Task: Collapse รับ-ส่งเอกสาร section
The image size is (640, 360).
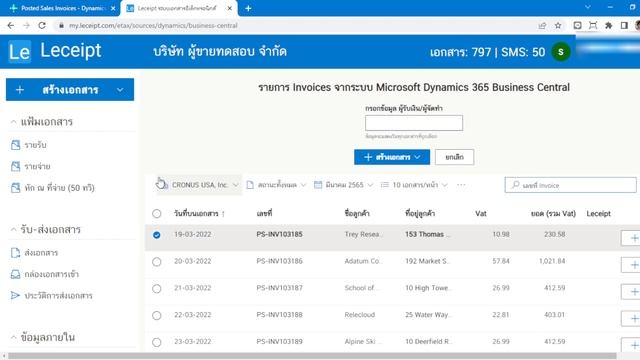Action: point(13,229)
